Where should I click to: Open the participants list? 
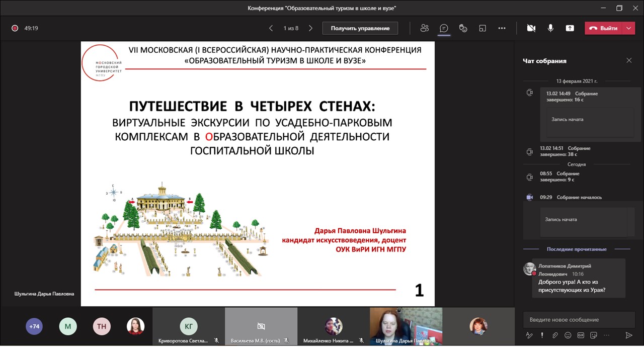424,28
